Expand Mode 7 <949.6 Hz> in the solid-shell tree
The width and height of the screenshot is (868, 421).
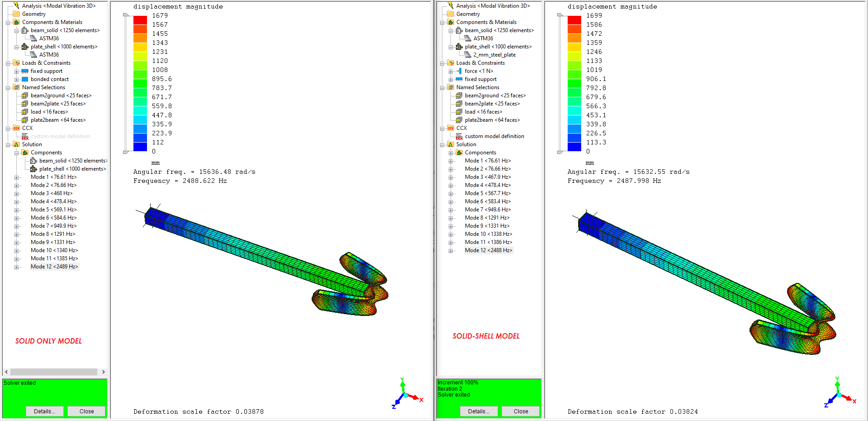[451, 210]
